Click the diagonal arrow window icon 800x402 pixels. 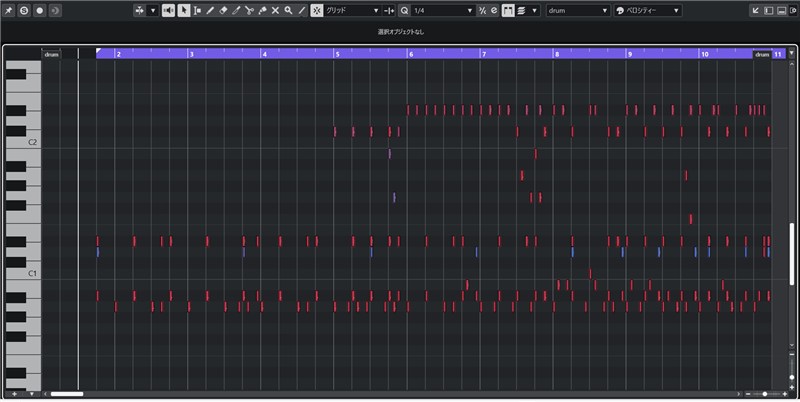pyautogui.click(x=756, y=10)
